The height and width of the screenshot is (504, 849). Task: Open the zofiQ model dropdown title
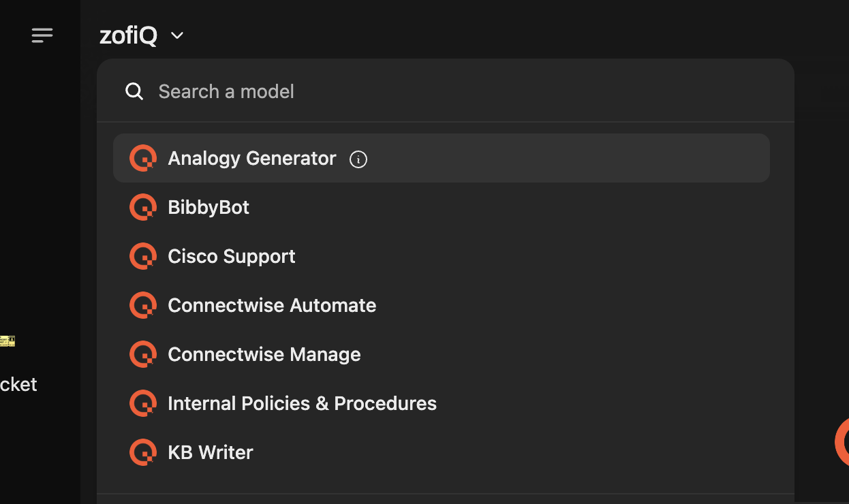[128, 35]
